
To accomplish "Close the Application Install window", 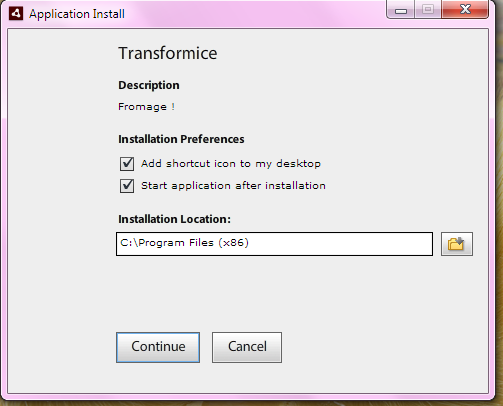I will 465,9.
